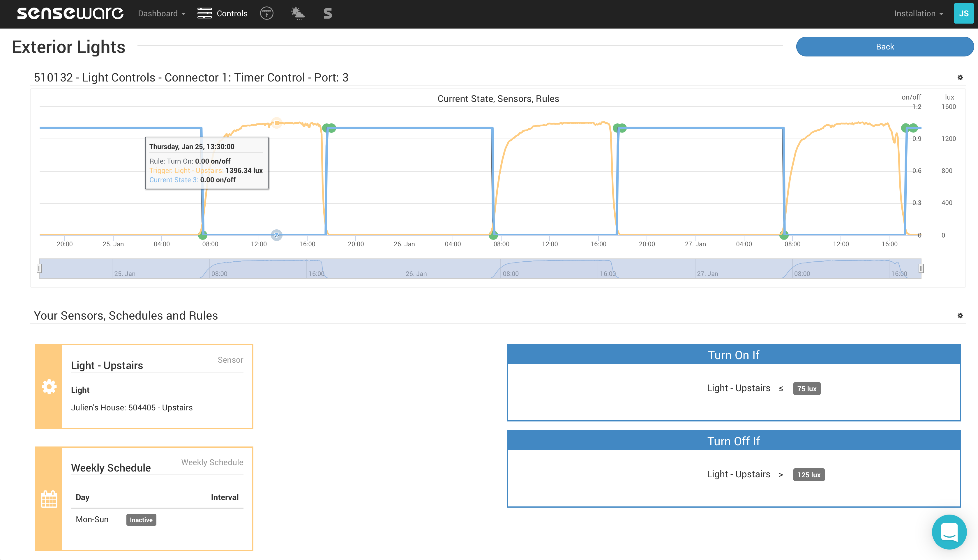Select right handle of chart range navigator
978x560 pixels.
tap(921, 268)
